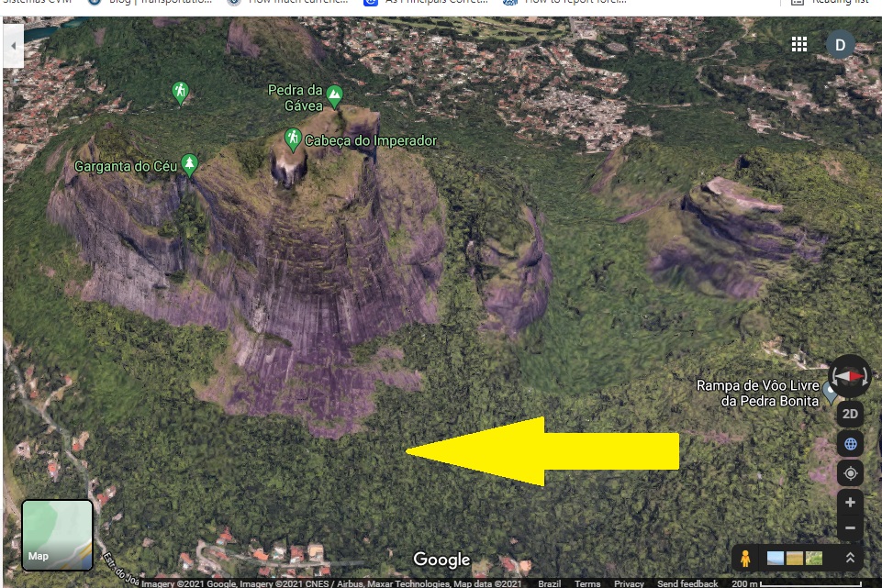
Task: Expand the imagery strip with double chevron
Action: 850,558
